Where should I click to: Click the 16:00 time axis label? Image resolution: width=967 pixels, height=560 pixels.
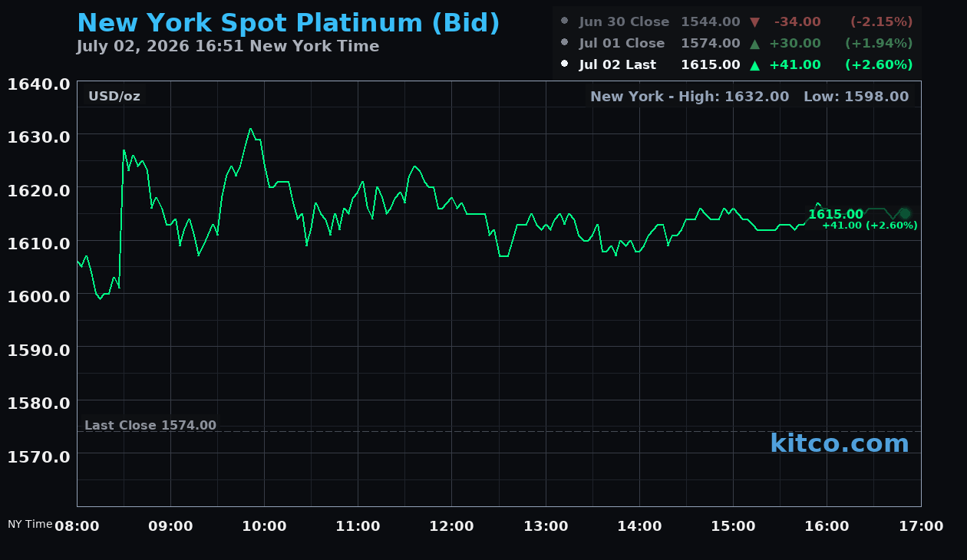(827, 526)
